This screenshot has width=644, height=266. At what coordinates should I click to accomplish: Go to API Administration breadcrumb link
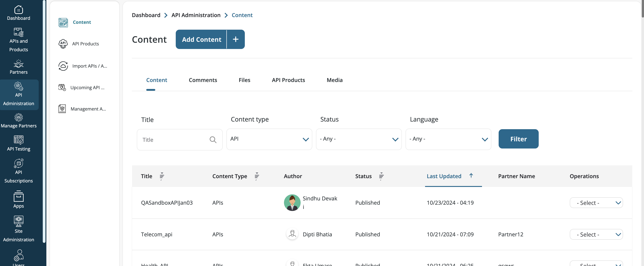[196, 15]
